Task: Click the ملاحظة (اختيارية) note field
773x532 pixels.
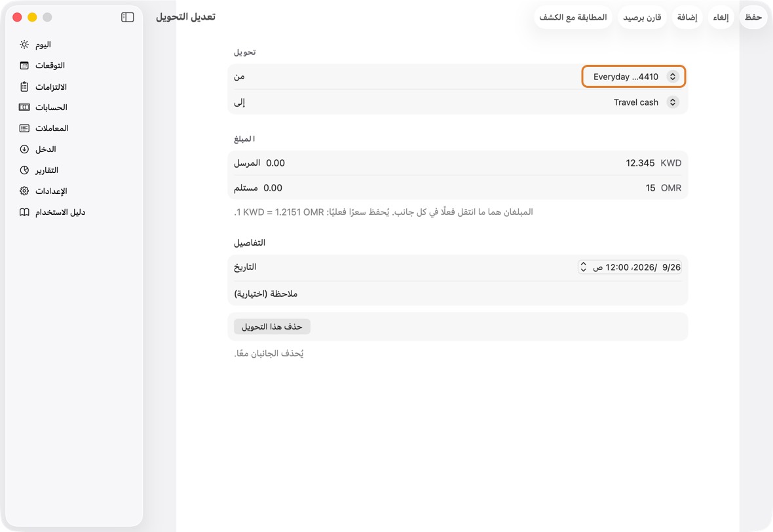Action: click(457, 294)
